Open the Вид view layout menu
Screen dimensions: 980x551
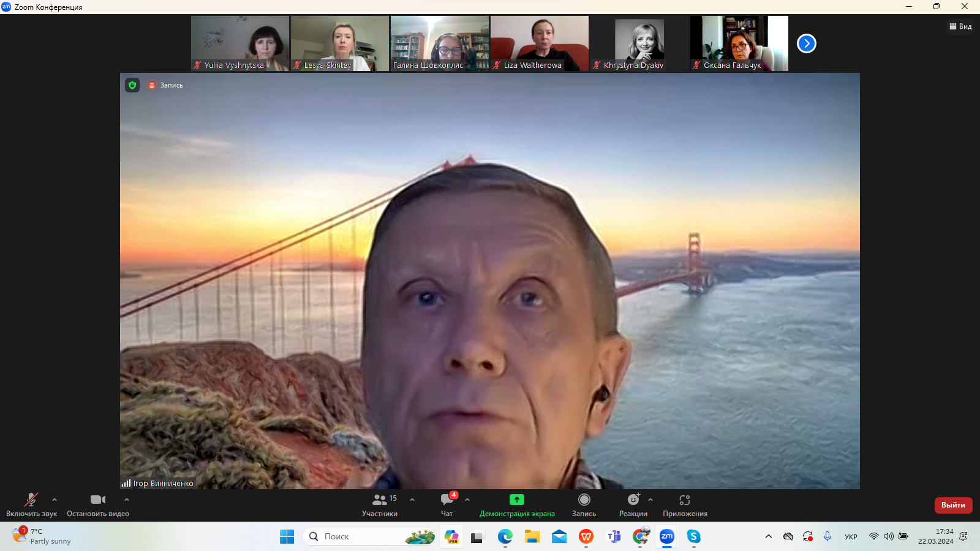pos(960,26)
